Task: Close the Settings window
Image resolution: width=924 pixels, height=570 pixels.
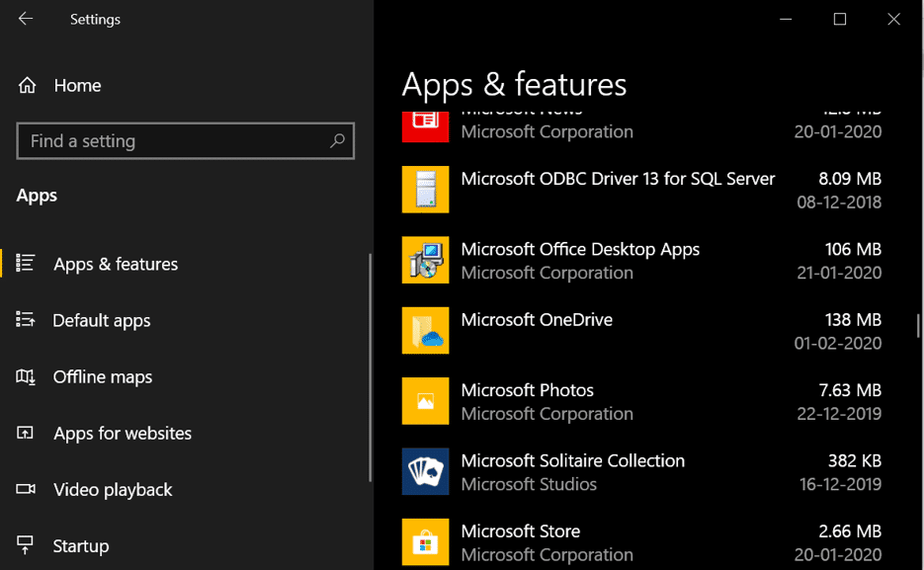Action: pos(894,19)
